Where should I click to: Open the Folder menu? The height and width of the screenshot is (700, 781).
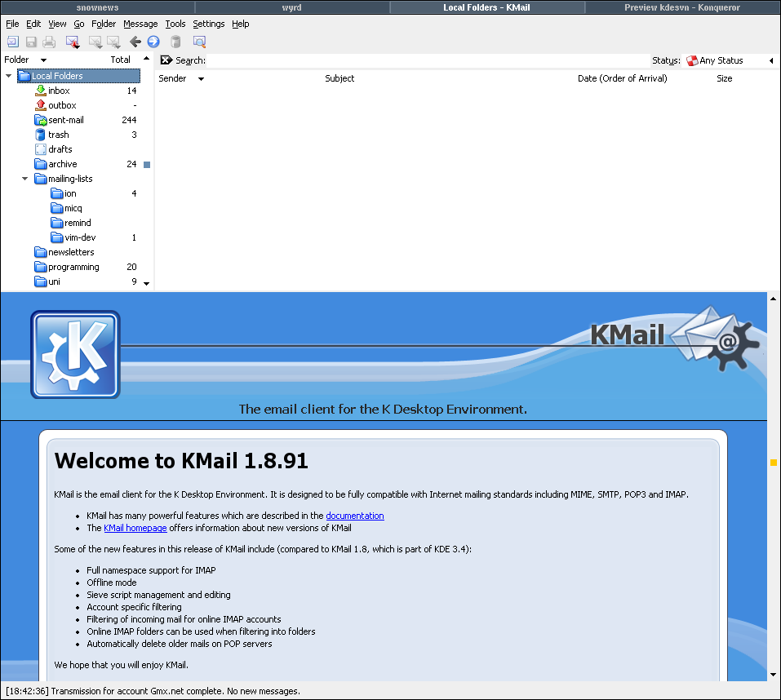coord(104,24)
